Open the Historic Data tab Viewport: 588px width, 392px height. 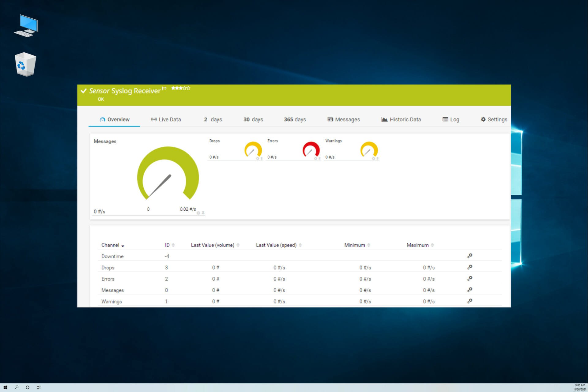pos(401,119)
